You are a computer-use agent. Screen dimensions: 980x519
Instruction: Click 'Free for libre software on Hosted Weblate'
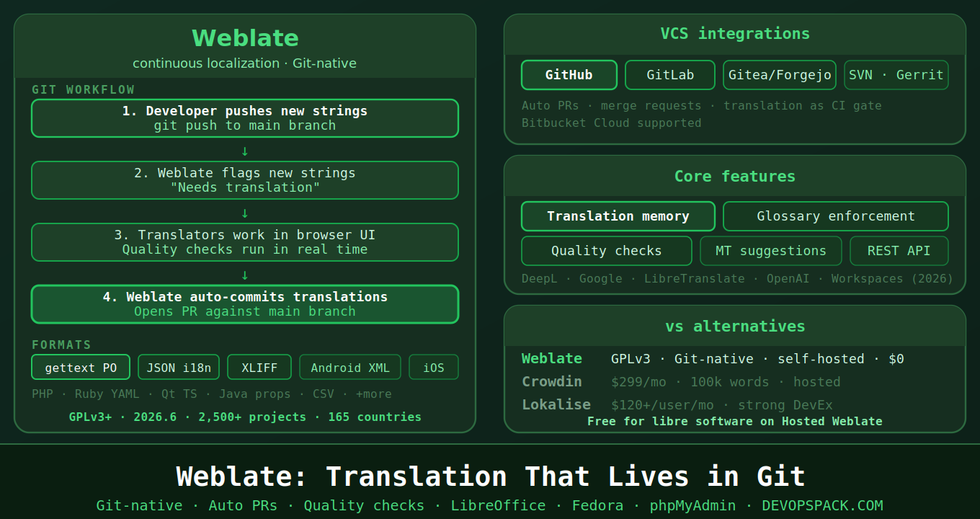pos(735,422)
